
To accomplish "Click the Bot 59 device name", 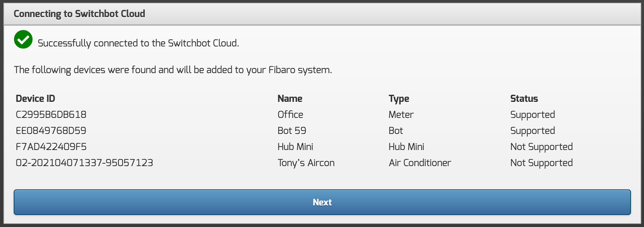I will [x=292, y=131].
